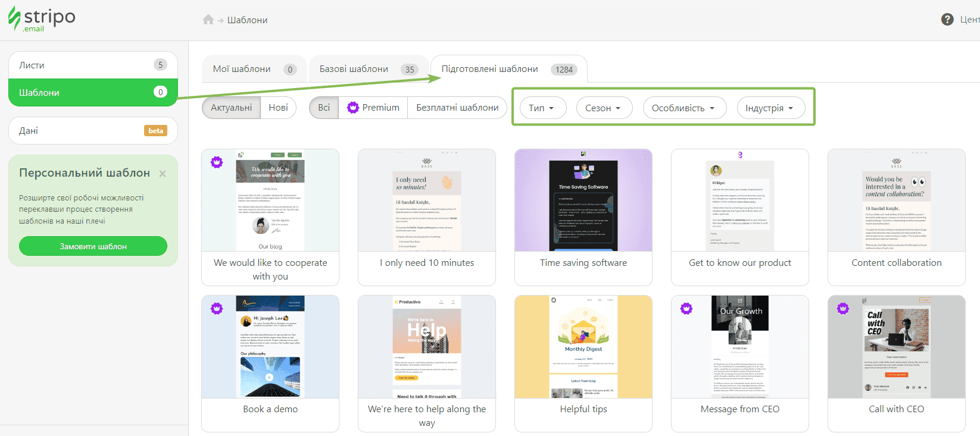The image size is (980, 436).
Task: Click premium crown on Call with CEO
Action: 843,308
